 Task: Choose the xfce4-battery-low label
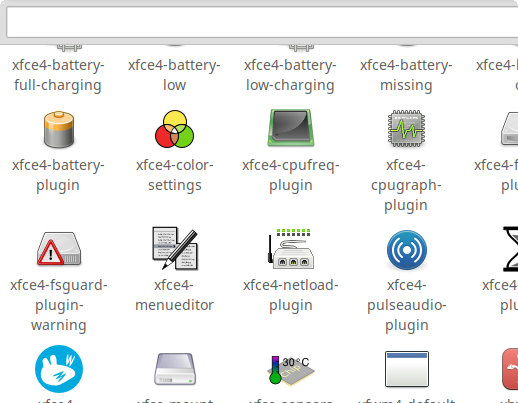[x=174, y=75]
